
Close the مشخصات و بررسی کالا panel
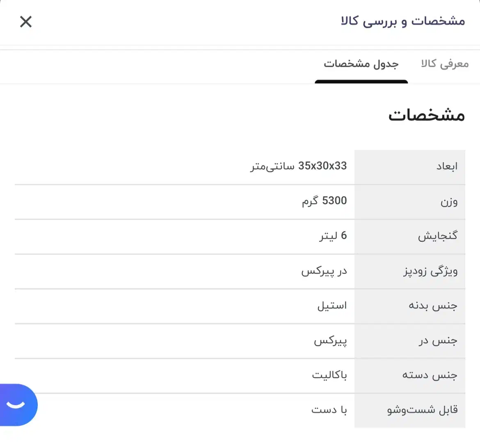pyautogui.click(x=26, y=22)
